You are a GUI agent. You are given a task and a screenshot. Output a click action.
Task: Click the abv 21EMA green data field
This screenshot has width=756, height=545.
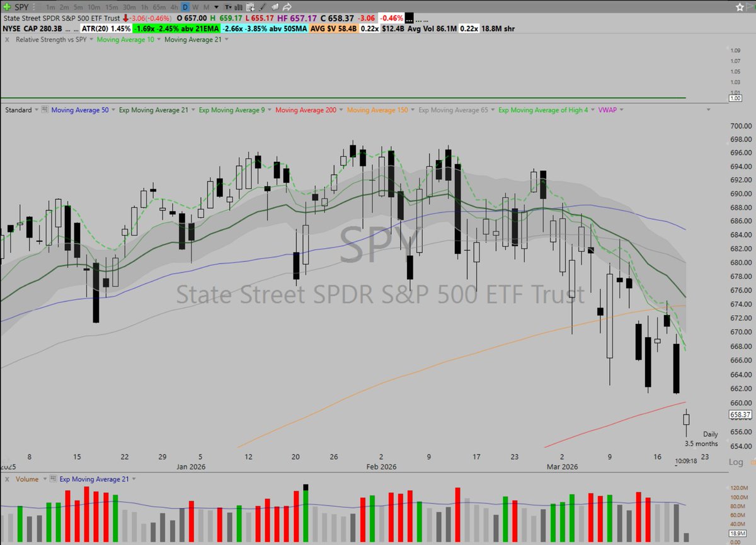point(176,29)
